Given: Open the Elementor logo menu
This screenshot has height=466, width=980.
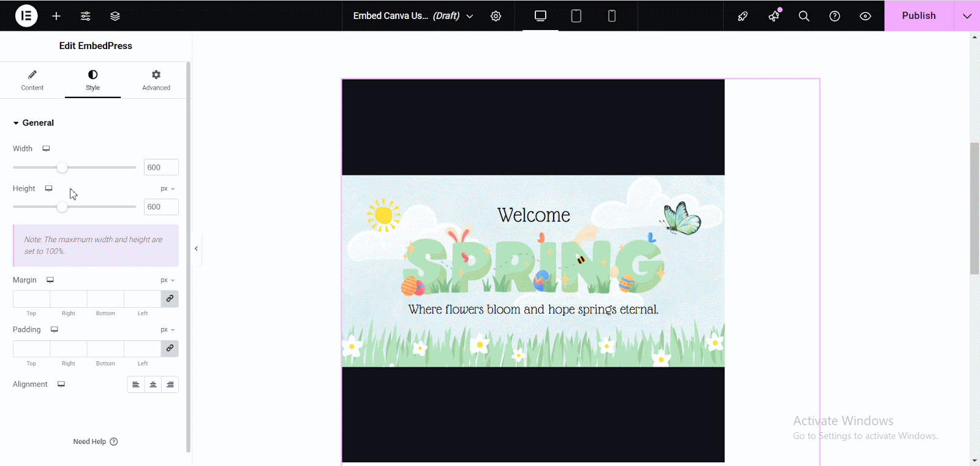Looking at the screenshot, I should click(x=26, y=16).
